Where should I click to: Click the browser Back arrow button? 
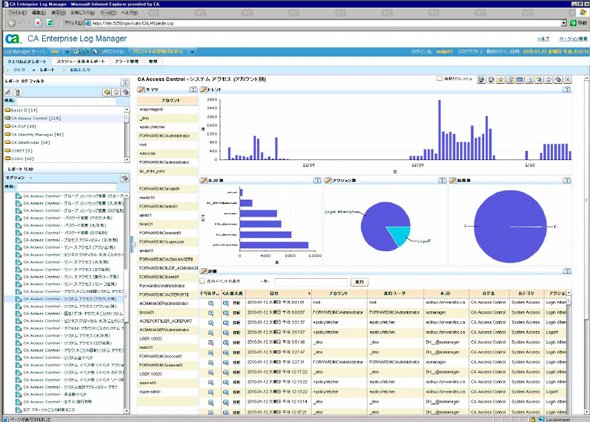point(12,23)
